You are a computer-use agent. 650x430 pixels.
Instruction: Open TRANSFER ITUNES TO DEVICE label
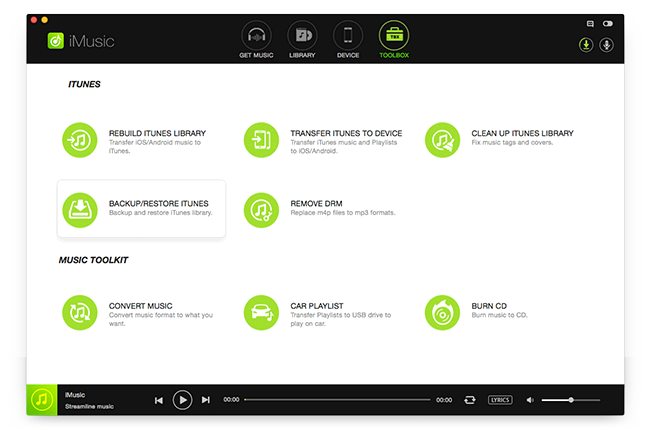pyautogui.click(x=346, y=133)
